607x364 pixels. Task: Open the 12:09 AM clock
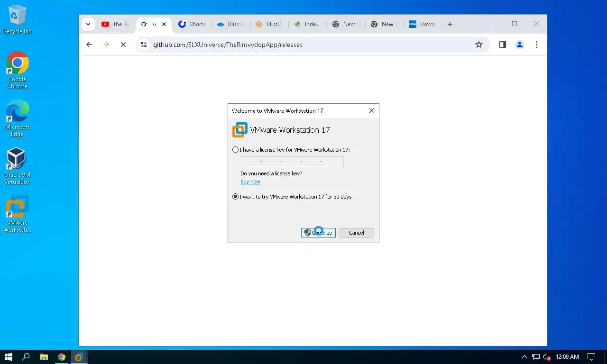(567, 357)
